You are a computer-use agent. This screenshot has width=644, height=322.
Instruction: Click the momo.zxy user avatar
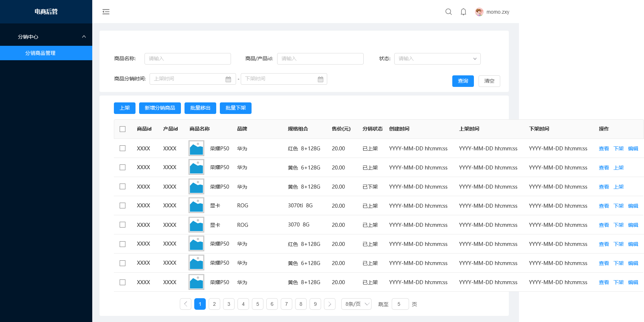(x=479, y=12)
